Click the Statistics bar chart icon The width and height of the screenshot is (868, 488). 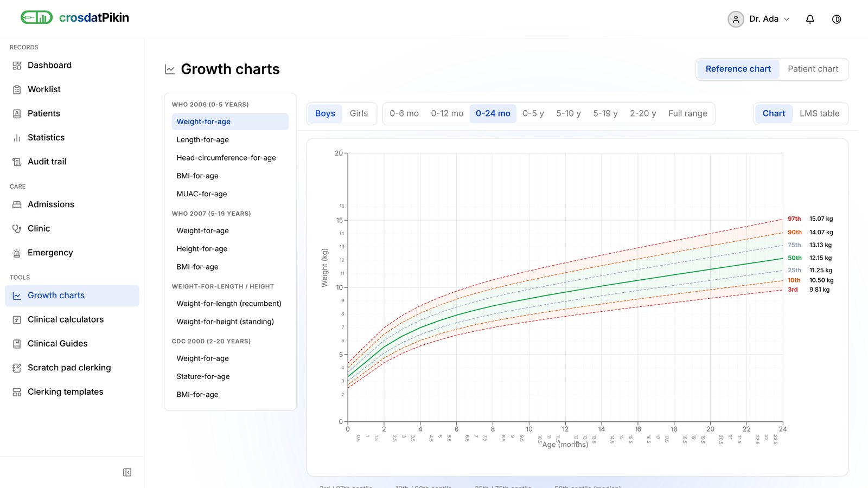17,138
